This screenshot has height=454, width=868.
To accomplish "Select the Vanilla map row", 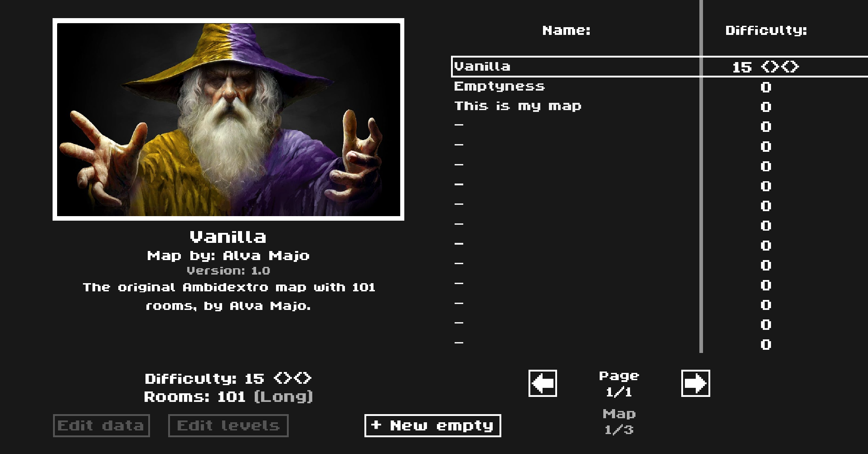I will (659, 67).
